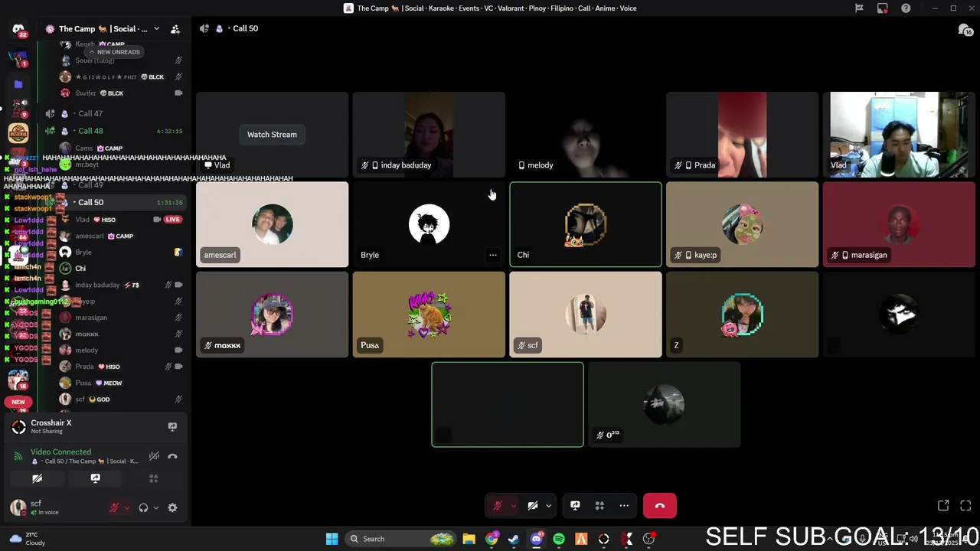Unmute microphone in user panel
This screenshot has width=980, height=551.
114,507
